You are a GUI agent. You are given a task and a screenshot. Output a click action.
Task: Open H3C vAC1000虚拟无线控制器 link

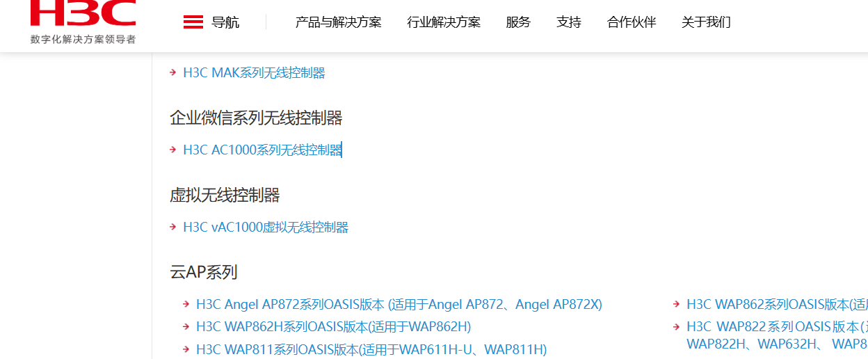(x=266, y=227)
